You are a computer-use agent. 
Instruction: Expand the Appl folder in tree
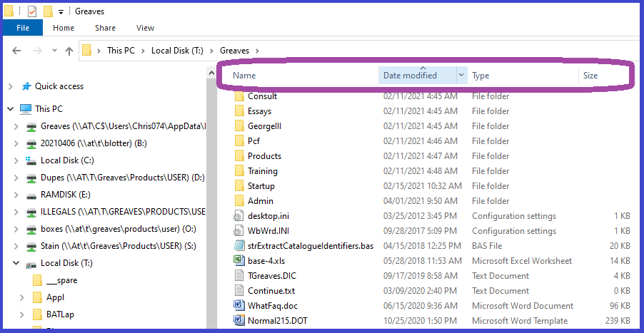pos(21,297)
